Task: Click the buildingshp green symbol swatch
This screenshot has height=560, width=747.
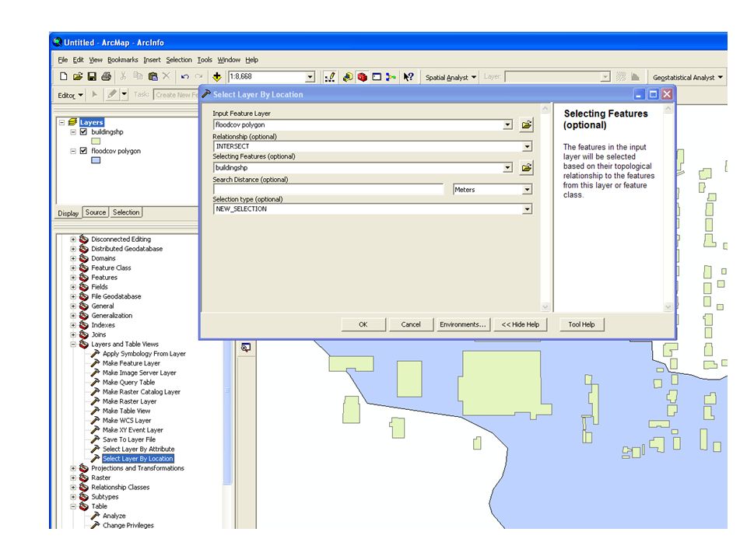Action: (x=96, y=142)
